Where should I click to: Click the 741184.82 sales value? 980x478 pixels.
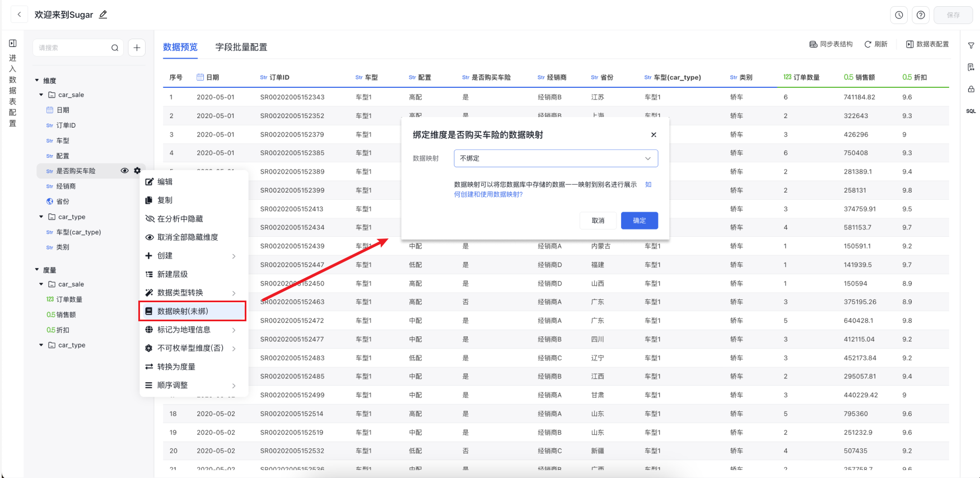[860, 97]
